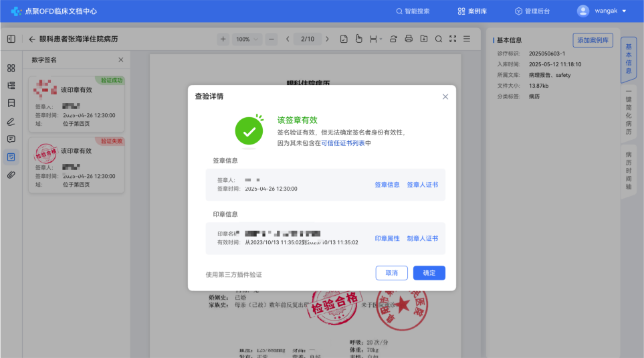Click the 添加案例库 button

593,40
